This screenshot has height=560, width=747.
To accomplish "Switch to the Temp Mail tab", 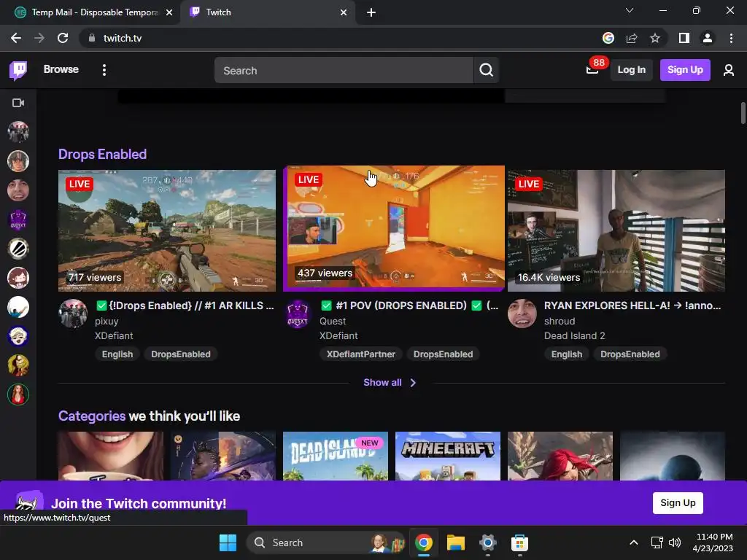I will (90, 12).
